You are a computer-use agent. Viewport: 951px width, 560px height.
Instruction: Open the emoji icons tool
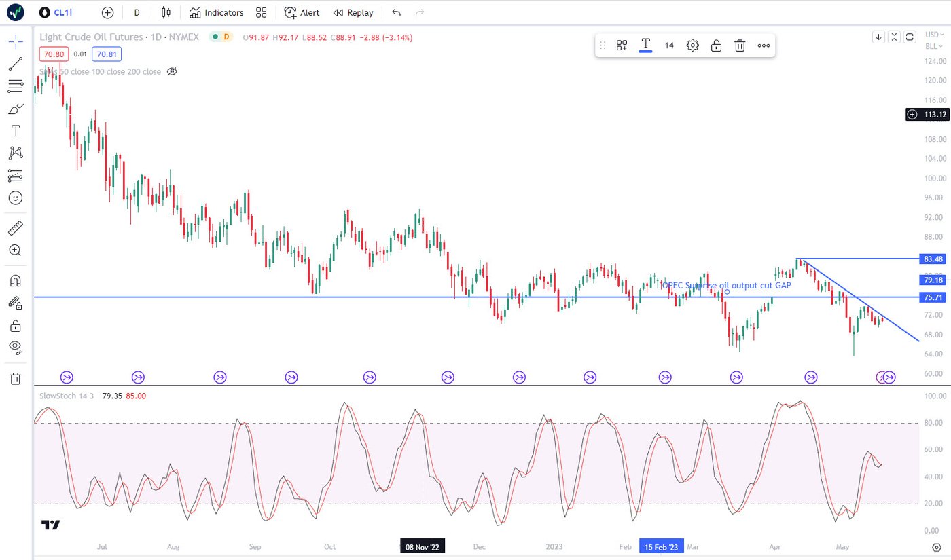tap(15, 198)
